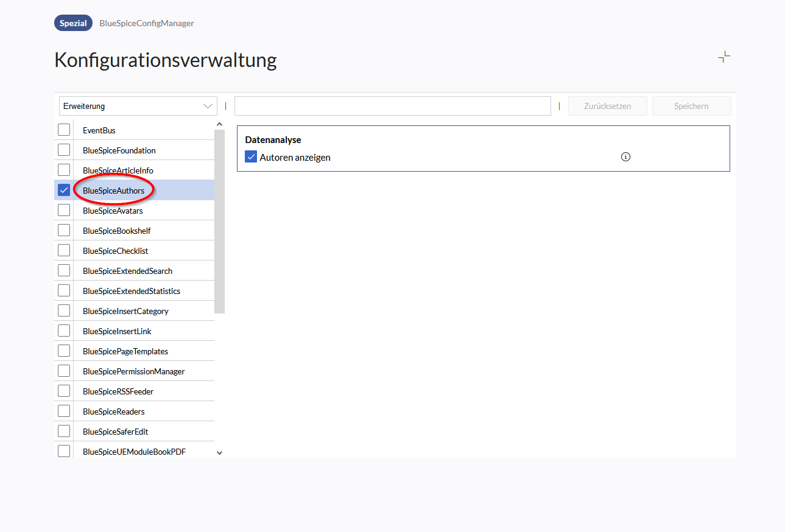Screen dimensions: 785x532
Task: Select the BlueSpiceReaders row label
Action: tap(114, 411)
